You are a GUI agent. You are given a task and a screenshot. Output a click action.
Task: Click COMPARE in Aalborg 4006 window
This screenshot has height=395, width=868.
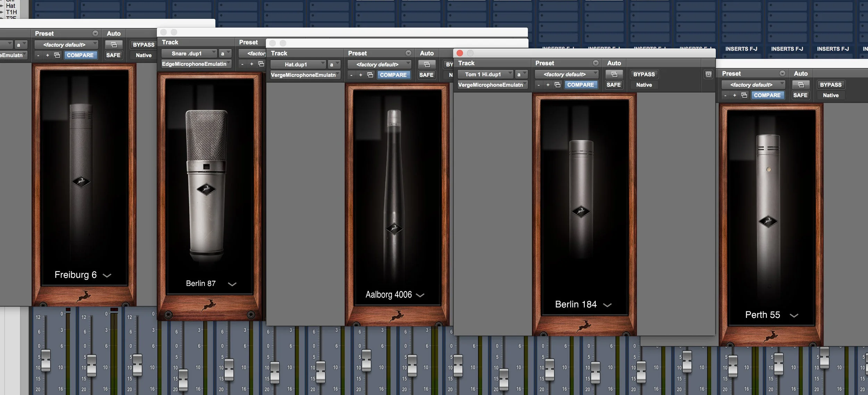393,75
